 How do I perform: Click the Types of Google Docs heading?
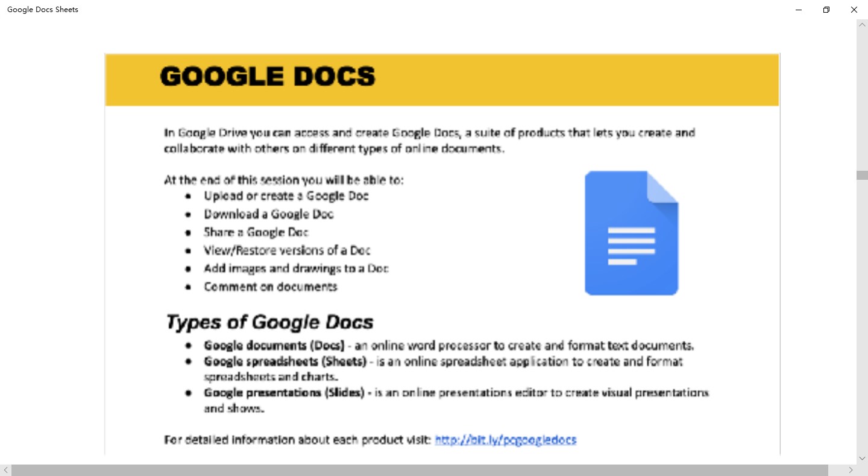269,322
